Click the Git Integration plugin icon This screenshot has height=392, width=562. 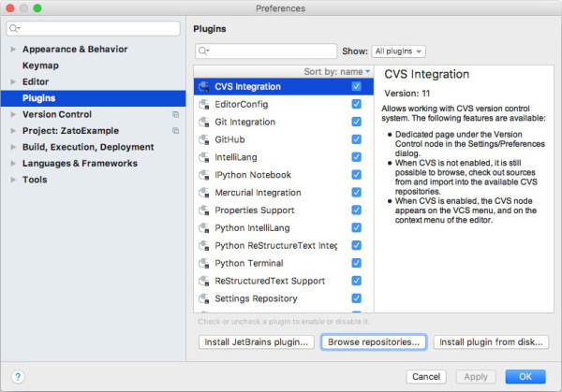[x=204, y=122]
